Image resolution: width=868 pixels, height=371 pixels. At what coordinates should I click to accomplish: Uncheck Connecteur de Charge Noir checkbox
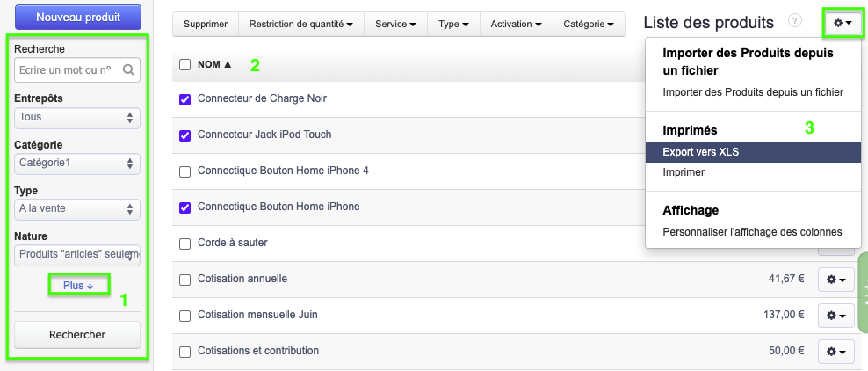184,99
